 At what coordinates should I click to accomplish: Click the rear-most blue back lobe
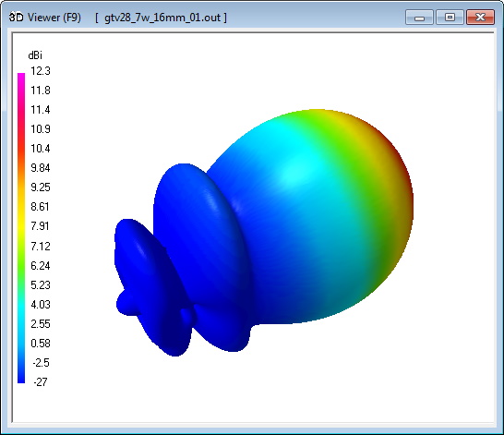(148, 283)
